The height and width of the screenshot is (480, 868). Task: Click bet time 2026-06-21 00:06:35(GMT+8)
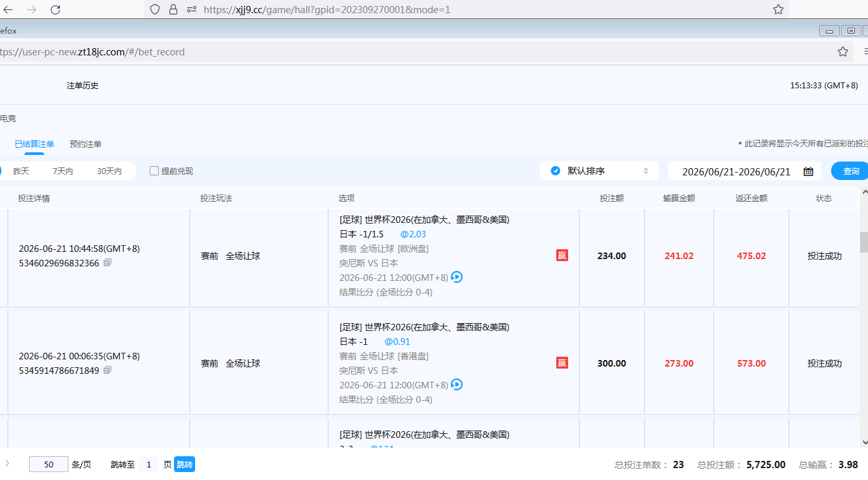click(x=79, y=356)
